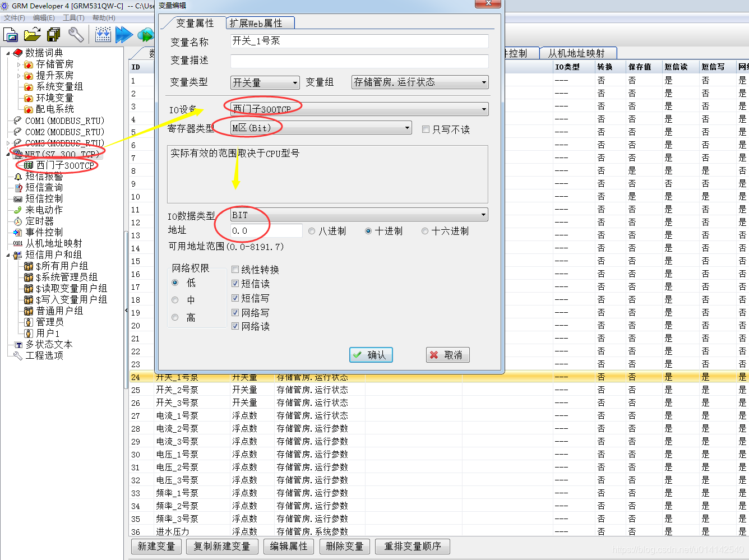
Task: Click the blue double-arrow download icon
Action: [x=123, y=35]
